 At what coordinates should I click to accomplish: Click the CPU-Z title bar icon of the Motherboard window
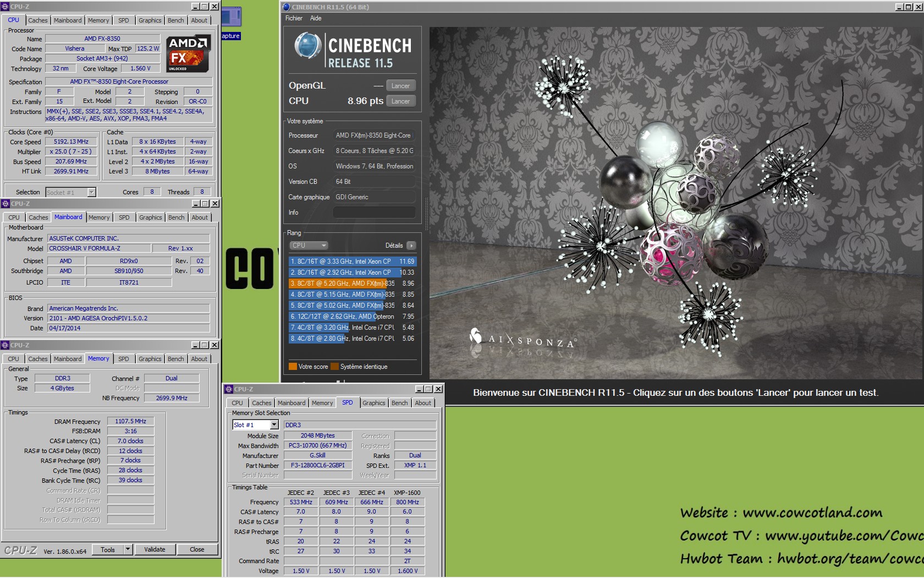[x=5, y=204]
